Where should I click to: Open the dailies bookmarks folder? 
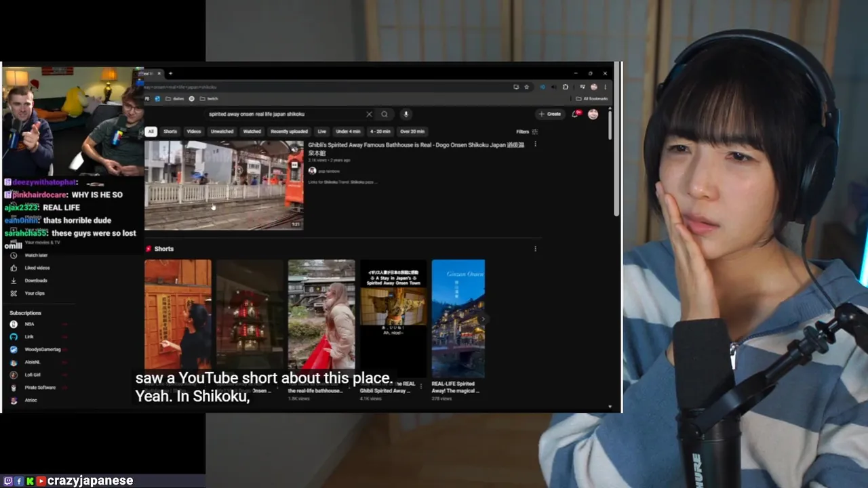tap(175, 99)
